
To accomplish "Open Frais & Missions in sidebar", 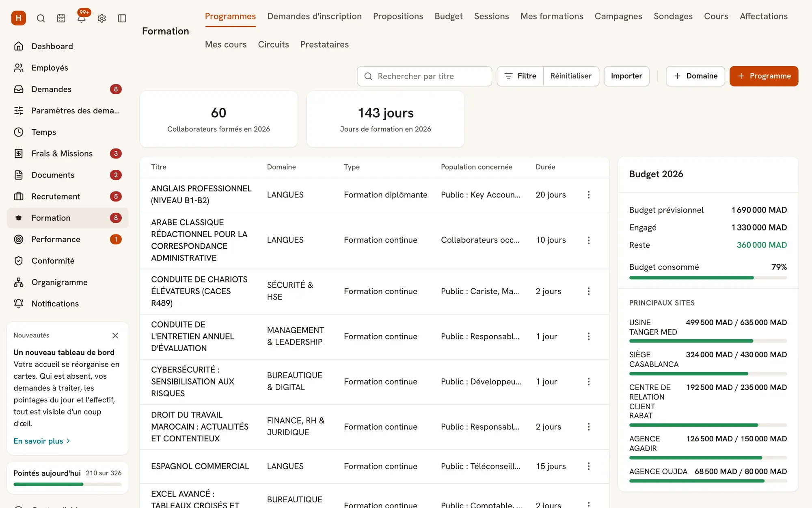I will (x=68, y=154).
